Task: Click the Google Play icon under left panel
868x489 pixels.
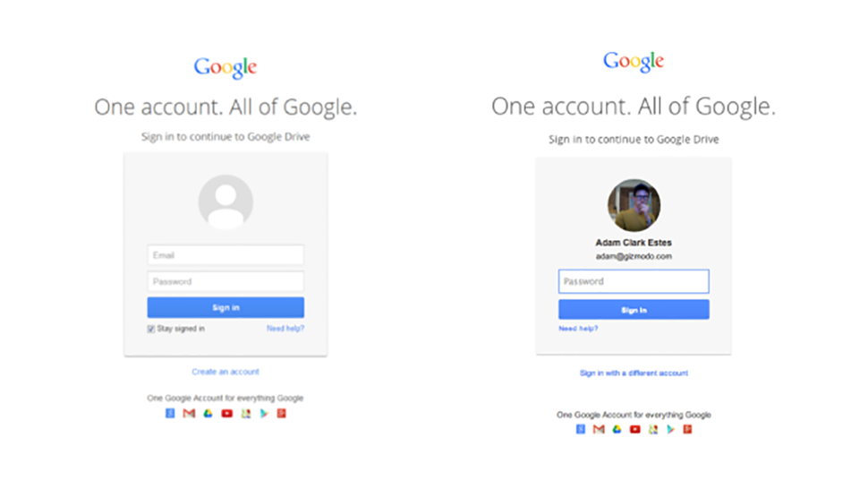Action: point(264,413)
